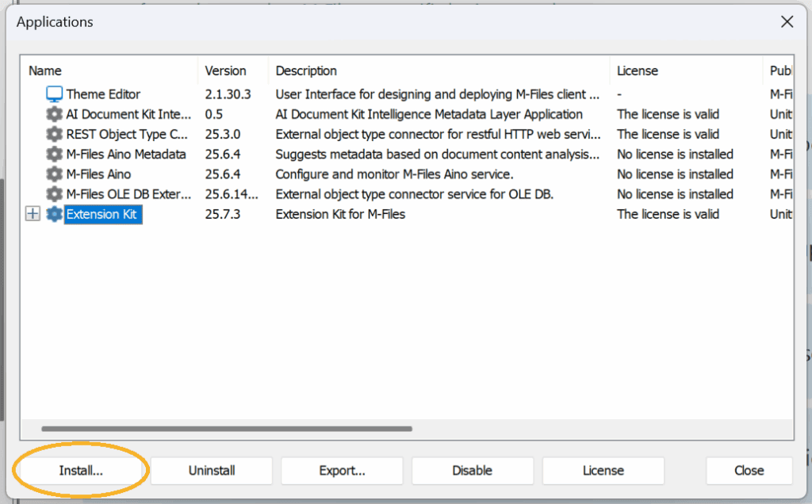
Task: Click the Theme Editor monitor icon
Action: coord(54,94)
